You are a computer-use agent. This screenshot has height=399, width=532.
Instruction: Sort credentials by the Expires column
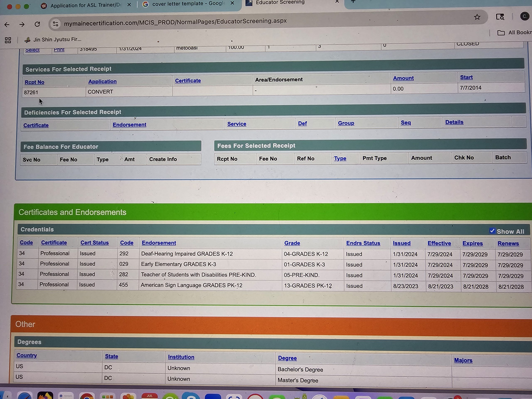pyautogui.click(x=472, y=243)
